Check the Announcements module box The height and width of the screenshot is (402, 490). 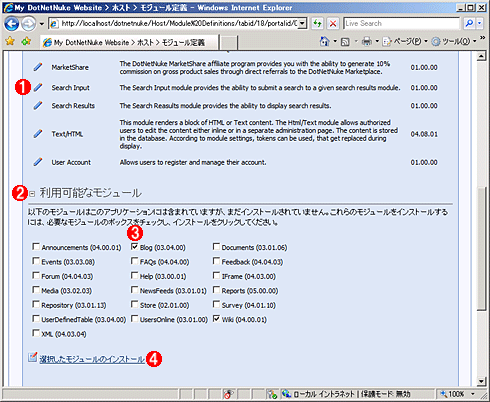coord(36,247)
